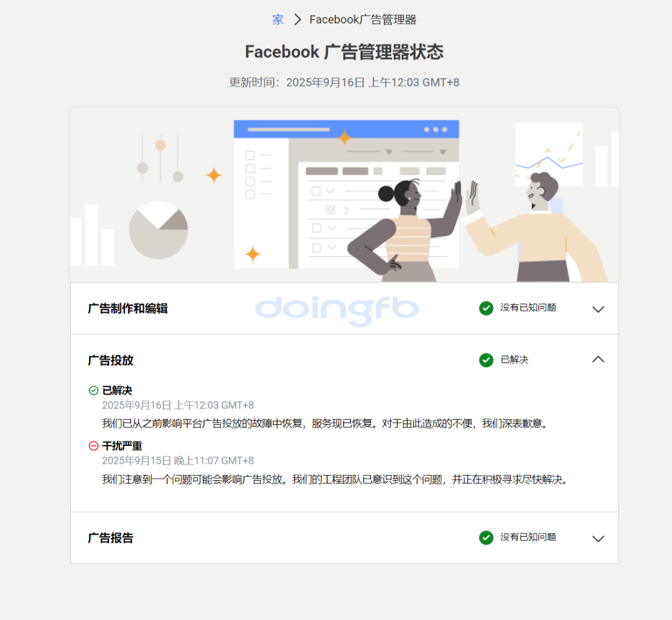Click the breadcrumb arrow separator icon

297,20
